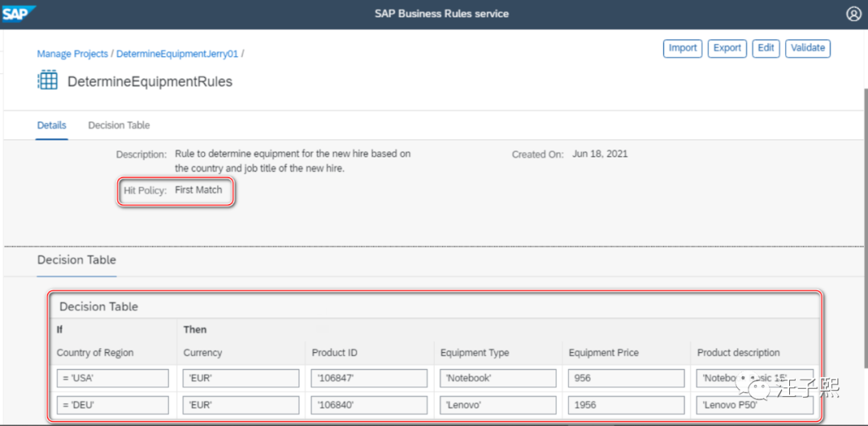Click the '106840' Product ID field
Screen dimensions: 868x426
coord(369,405)
